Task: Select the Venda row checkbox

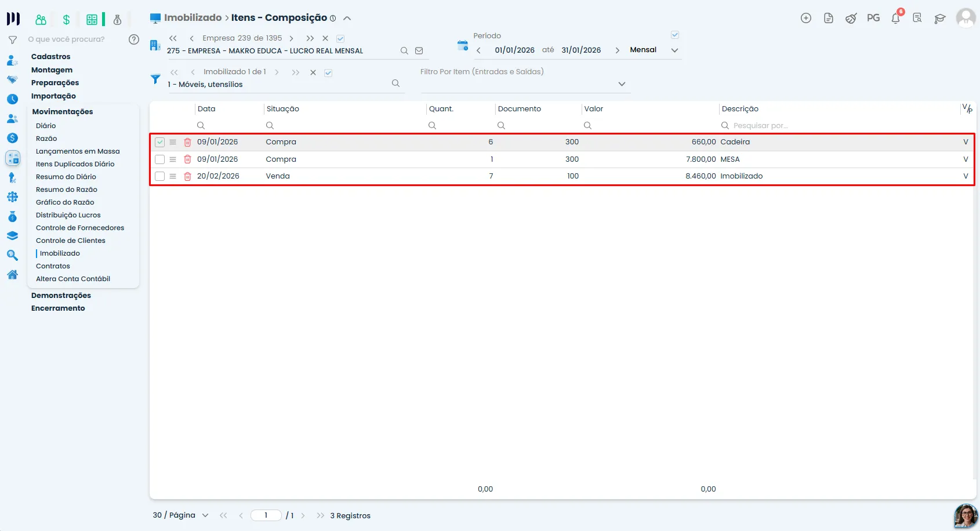Action: click(160, 176)
